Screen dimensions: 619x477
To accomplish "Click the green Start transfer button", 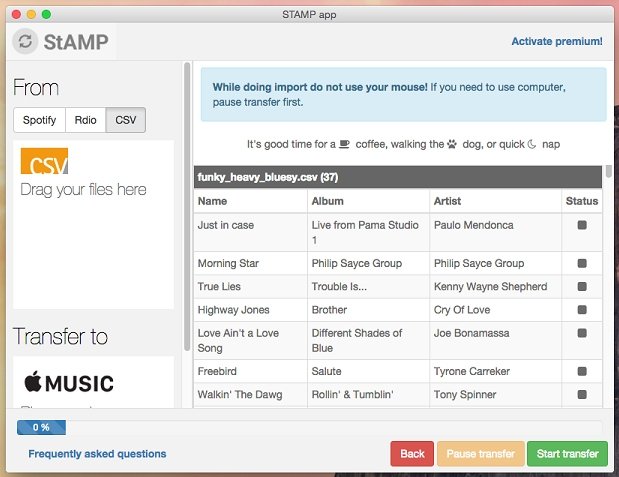I will [567, 454].
